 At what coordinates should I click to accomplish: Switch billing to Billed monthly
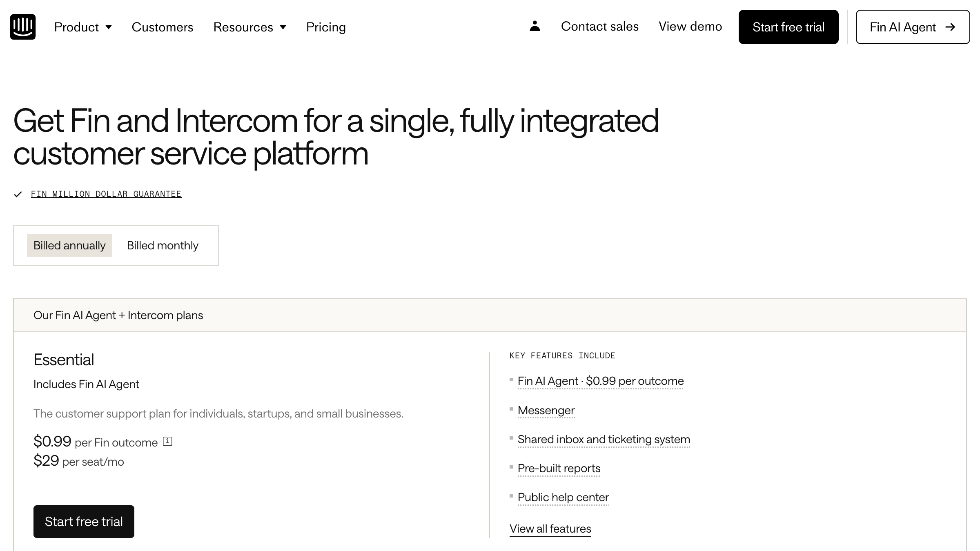pos(163,245)
